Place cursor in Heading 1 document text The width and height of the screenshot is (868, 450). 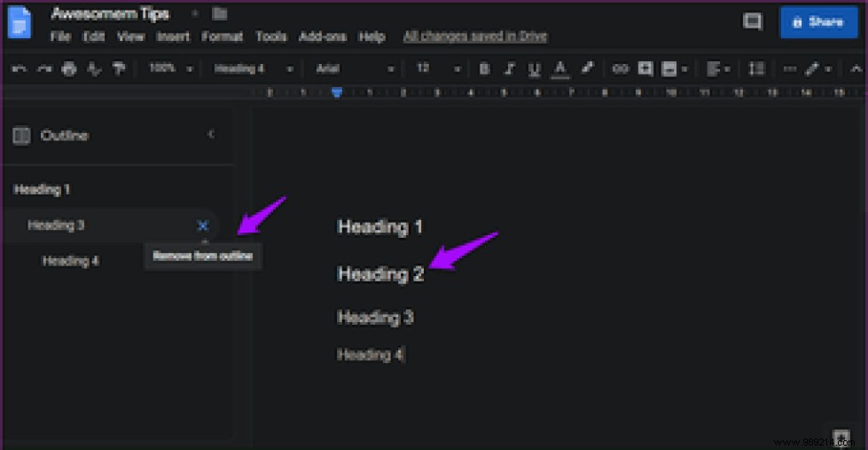pyautogui.click(x=379, y=226)
